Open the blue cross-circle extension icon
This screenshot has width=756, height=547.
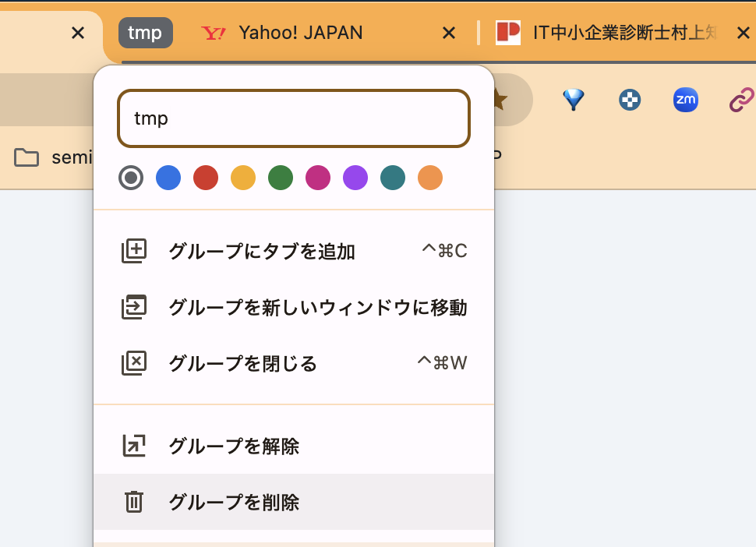click(630, 99)
